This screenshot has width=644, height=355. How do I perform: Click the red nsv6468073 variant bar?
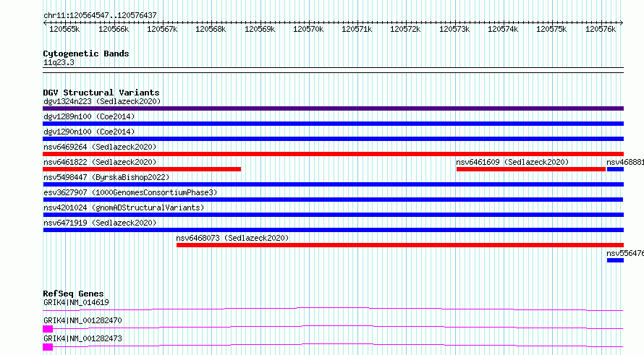400,245
